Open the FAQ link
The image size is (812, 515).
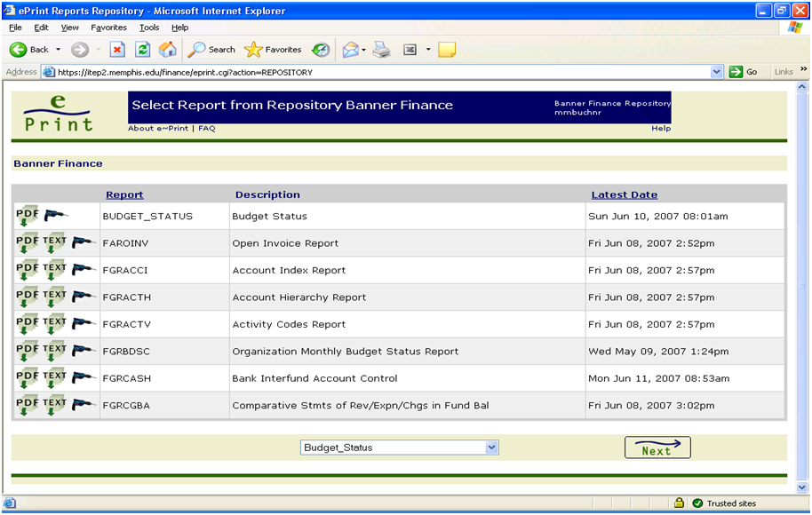tap(206, 129)
